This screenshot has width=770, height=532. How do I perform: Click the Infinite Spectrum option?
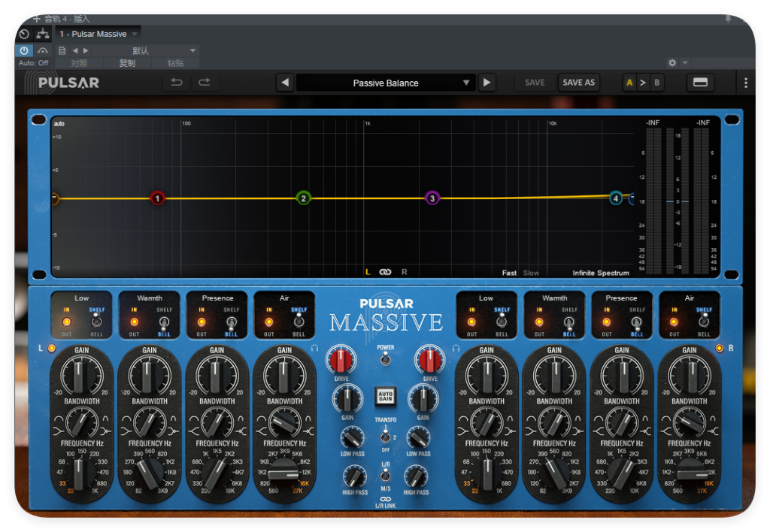601,273
